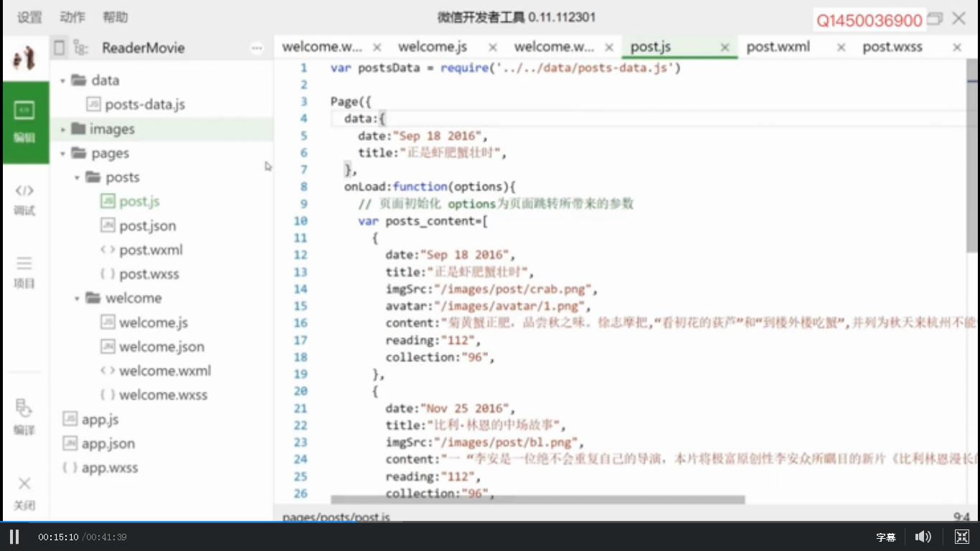Collapse the posts folder
Viewport: 980px width, 551px height.
pyautogui.click(x=77, y=177)
